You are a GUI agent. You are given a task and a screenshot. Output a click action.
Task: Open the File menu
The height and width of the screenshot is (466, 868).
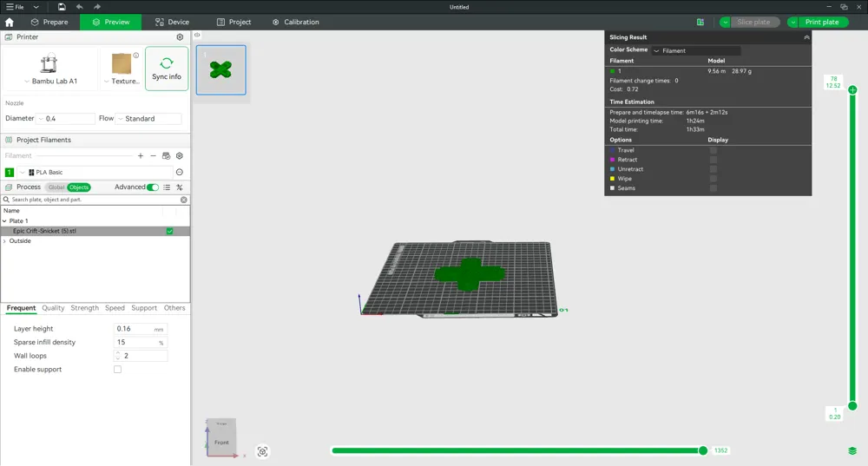[15, 7]
